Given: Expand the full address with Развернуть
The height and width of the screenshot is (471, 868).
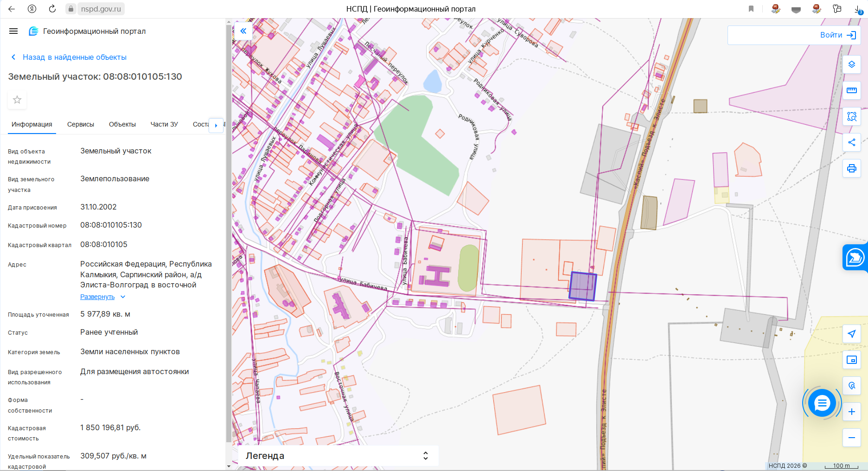Looking at the screenshot, I should point(102,297).
